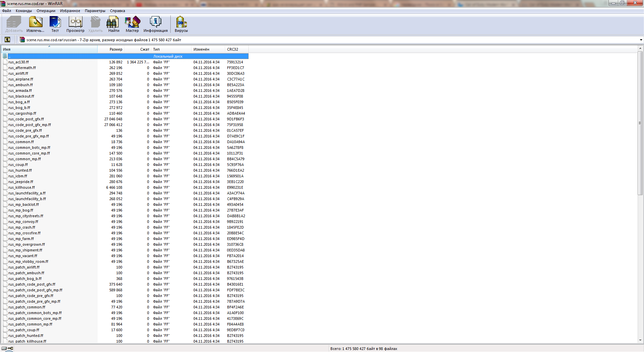This screenshot has height=352, width=644.
Task: Run the archive Test (Тест) tool
Action: point(55,24)
